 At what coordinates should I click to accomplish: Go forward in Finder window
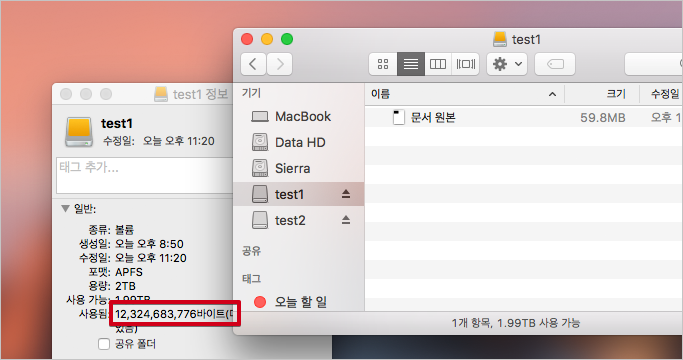point(279,65)
